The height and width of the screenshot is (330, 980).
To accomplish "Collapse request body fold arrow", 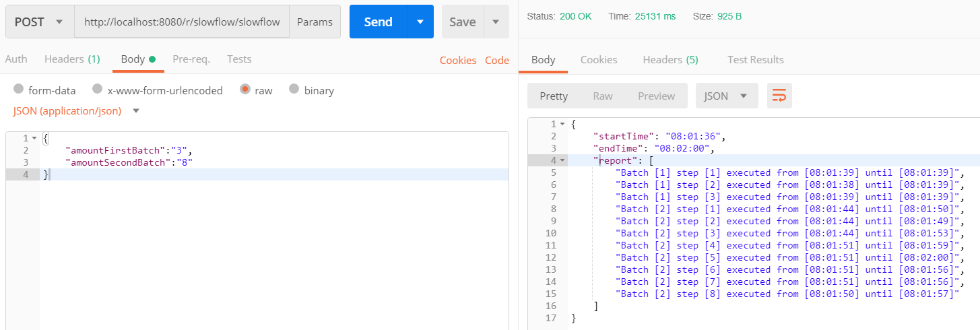I will [34, 138].
